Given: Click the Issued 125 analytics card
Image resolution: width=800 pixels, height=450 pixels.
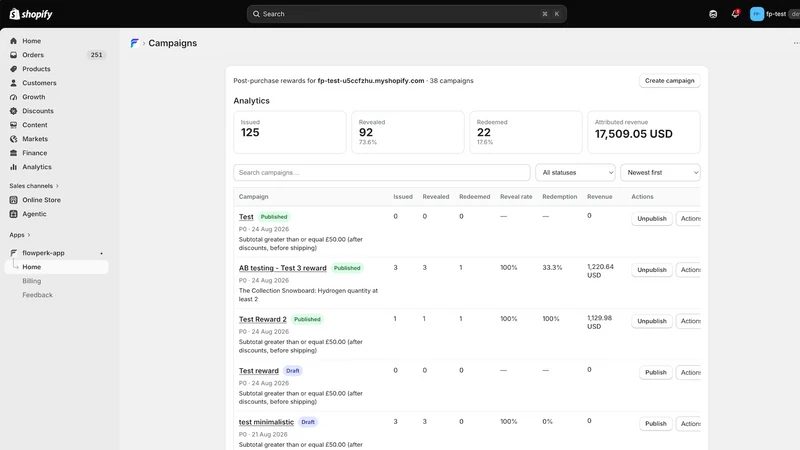Looking at the screenshot, I should click(290, 132).
